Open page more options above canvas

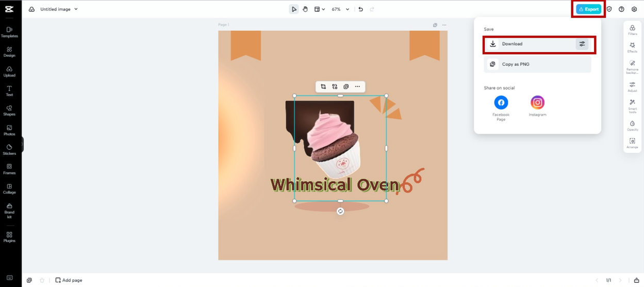point(444,25)
